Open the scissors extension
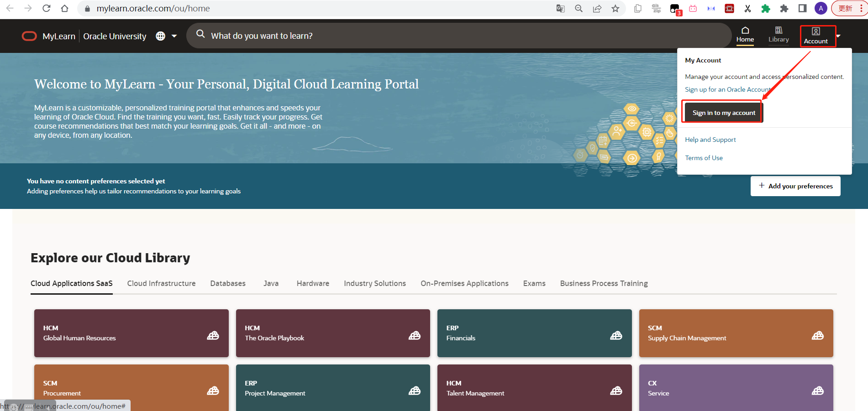Screen dimensions: 868x411 coord(747,8)
